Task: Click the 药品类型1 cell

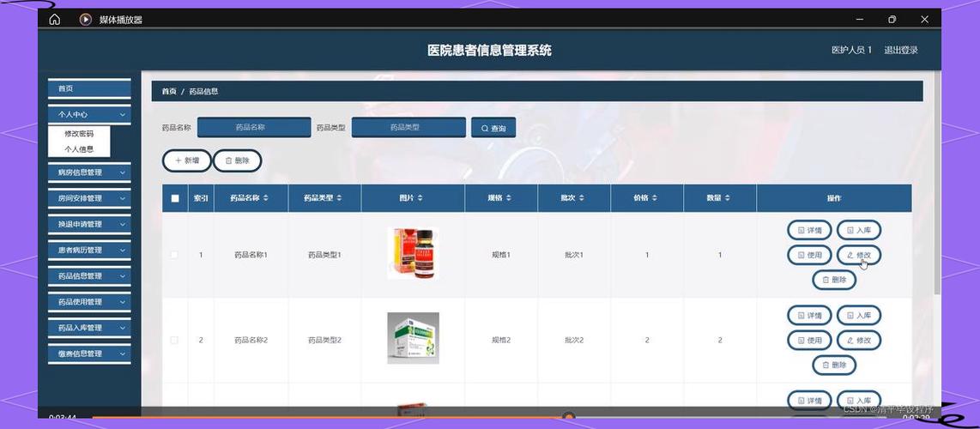Action: 324,255
